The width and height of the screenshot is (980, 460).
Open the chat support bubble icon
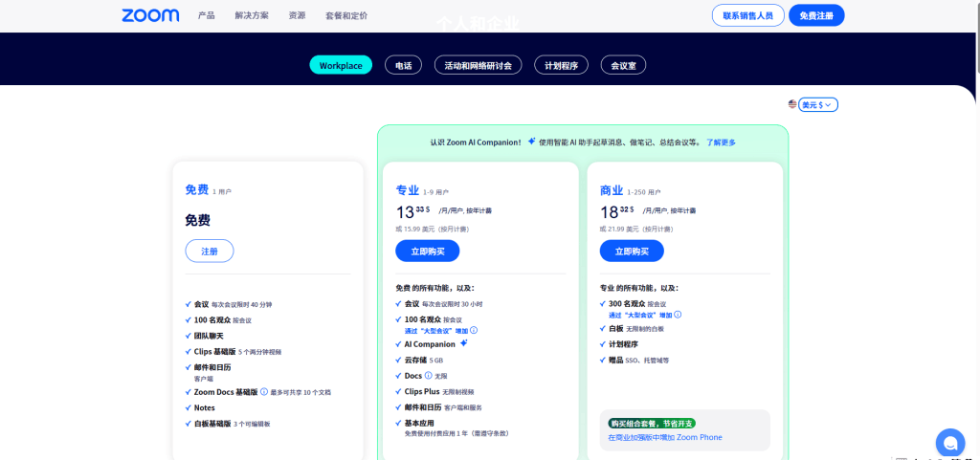tap(950, 443)
